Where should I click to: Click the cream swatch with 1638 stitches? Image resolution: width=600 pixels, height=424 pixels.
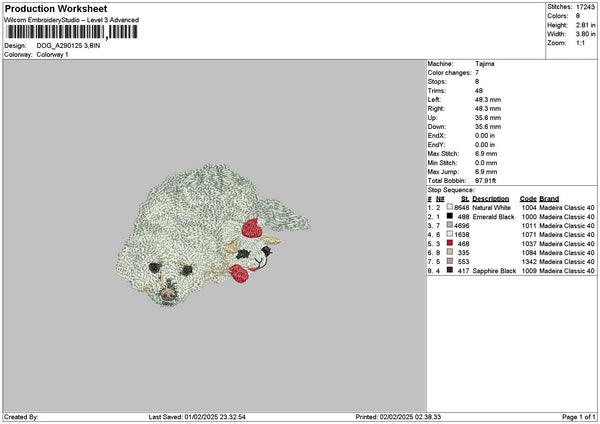pos(449,234)
